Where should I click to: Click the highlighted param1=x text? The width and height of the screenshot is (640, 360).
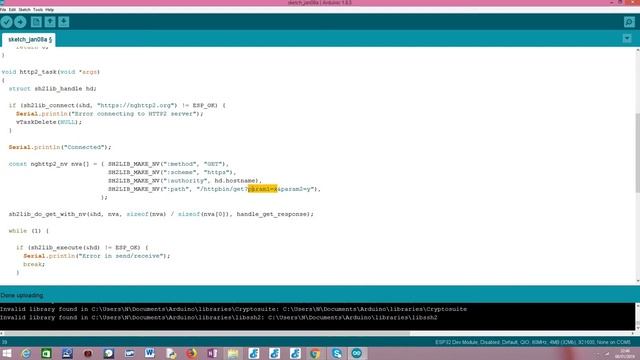click(x=262, y=189)
